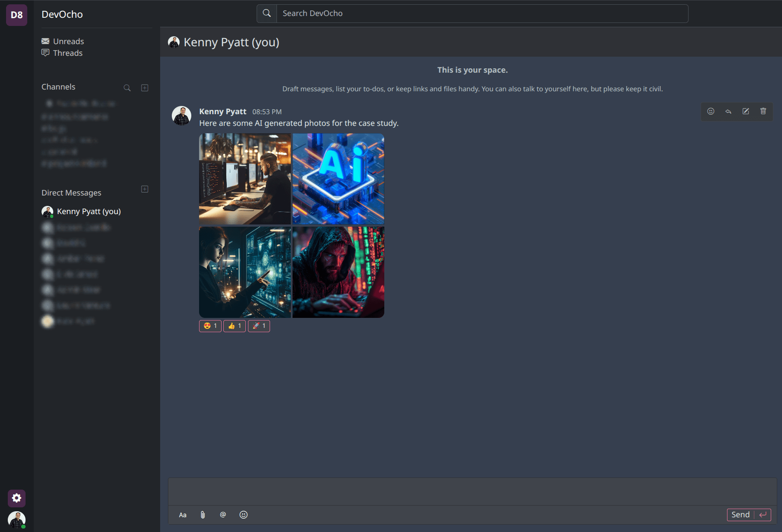Open text formatting with the Aa icon
Viewport: 782px width, 532px height.
[x=183, y=515]
